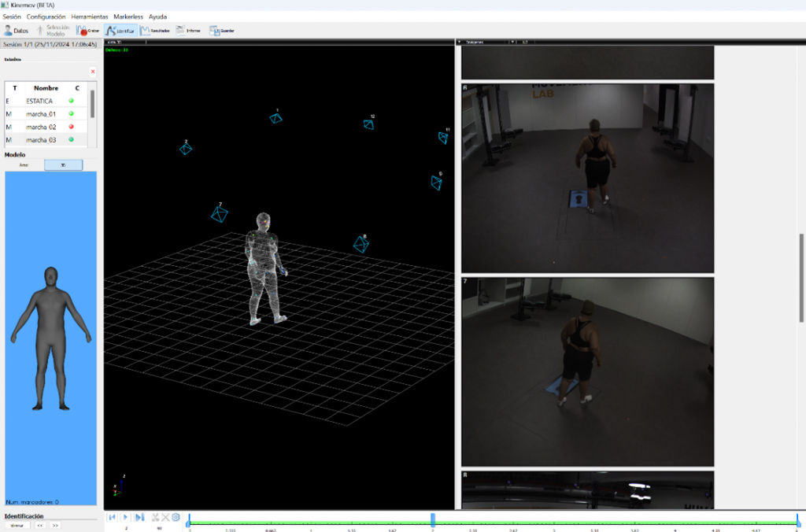Open the Configuración menu
Screen dimensions: 806x532
tap(46, 17)
